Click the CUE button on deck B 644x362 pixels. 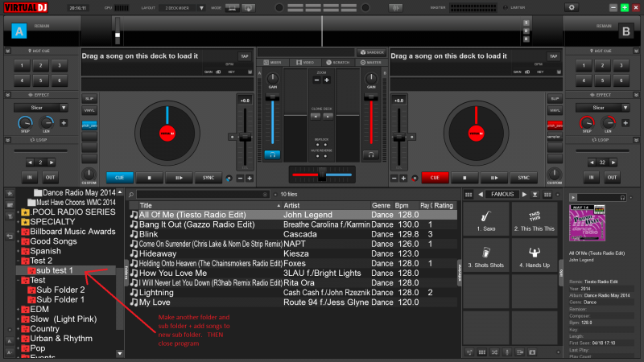tap(435, 178)
